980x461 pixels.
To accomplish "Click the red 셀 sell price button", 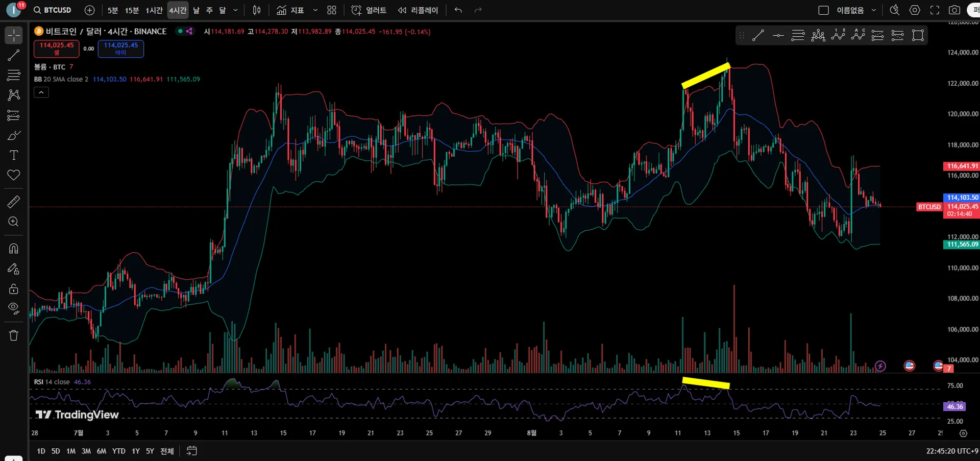I will 57,48.
